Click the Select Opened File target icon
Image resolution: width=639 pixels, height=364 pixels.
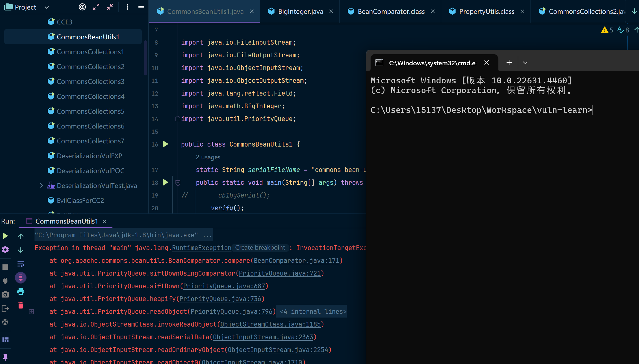point(82,7)
